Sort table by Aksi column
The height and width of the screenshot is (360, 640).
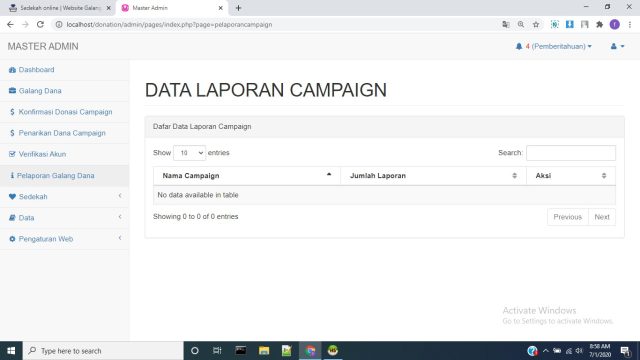[x=571, y=176]
